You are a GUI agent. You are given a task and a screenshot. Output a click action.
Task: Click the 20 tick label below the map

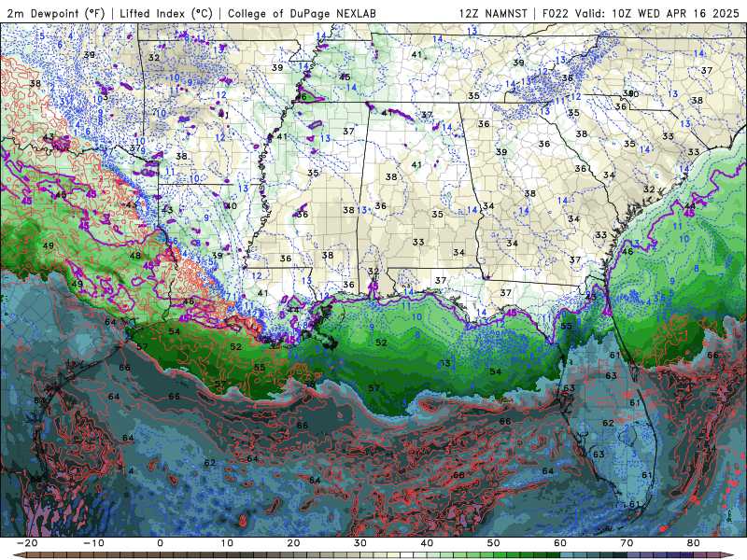[x=293, y=543]
